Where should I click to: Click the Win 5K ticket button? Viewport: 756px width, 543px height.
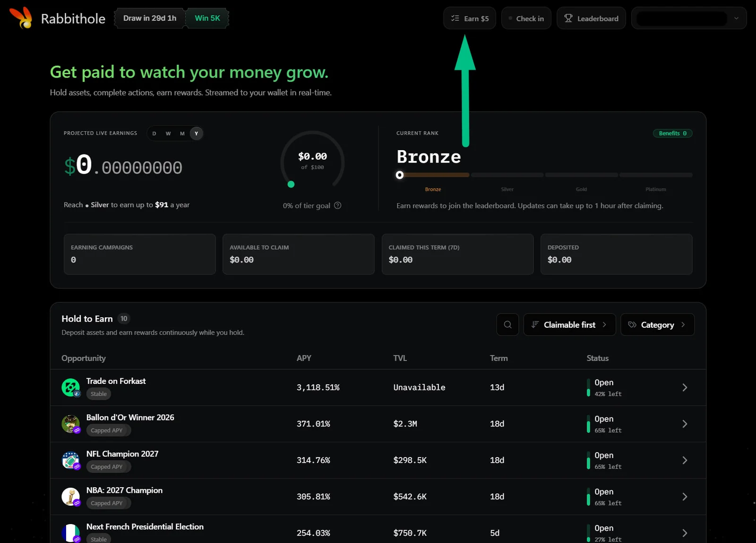(207, 18)
